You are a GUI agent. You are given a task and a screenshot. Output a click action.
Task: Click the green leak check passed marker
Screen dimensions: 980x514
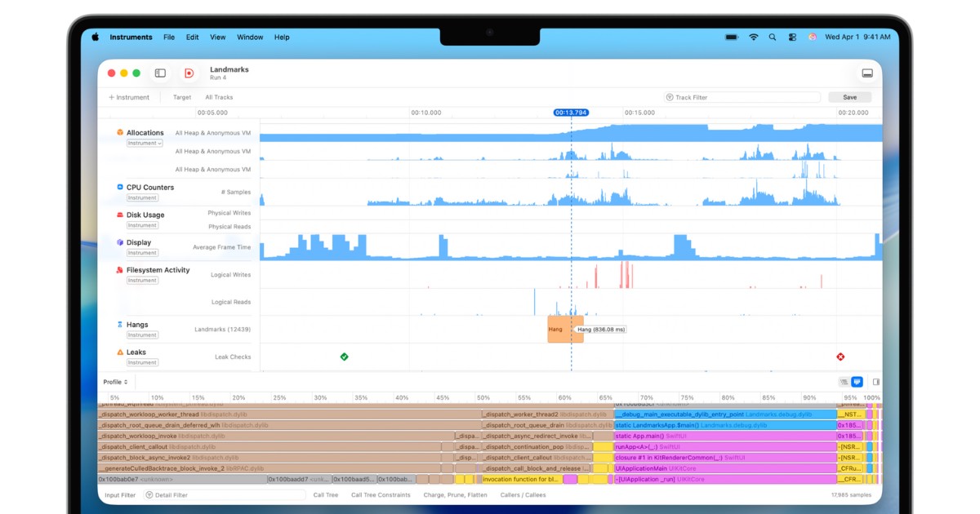344,357
